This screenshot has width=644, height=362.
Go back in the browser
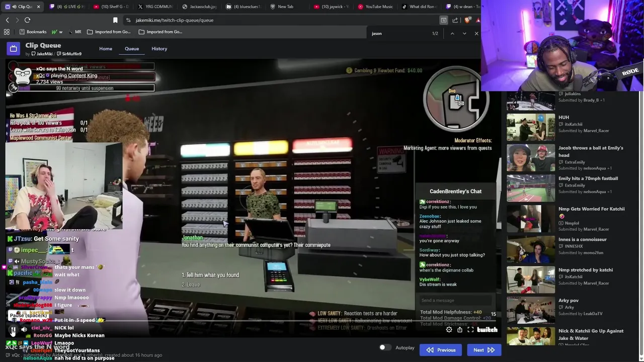[7, 20]
